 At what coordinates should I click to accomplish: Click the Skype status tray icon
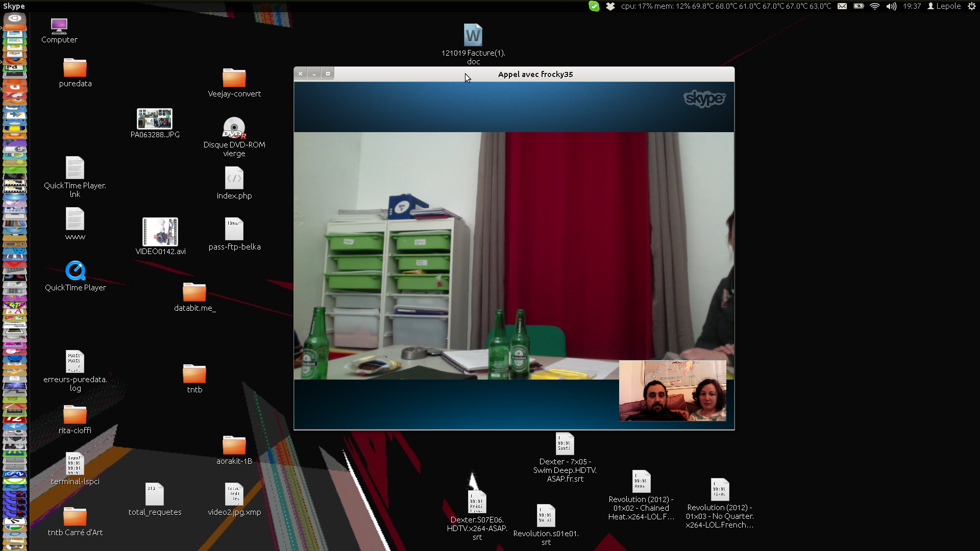[594, 6]
